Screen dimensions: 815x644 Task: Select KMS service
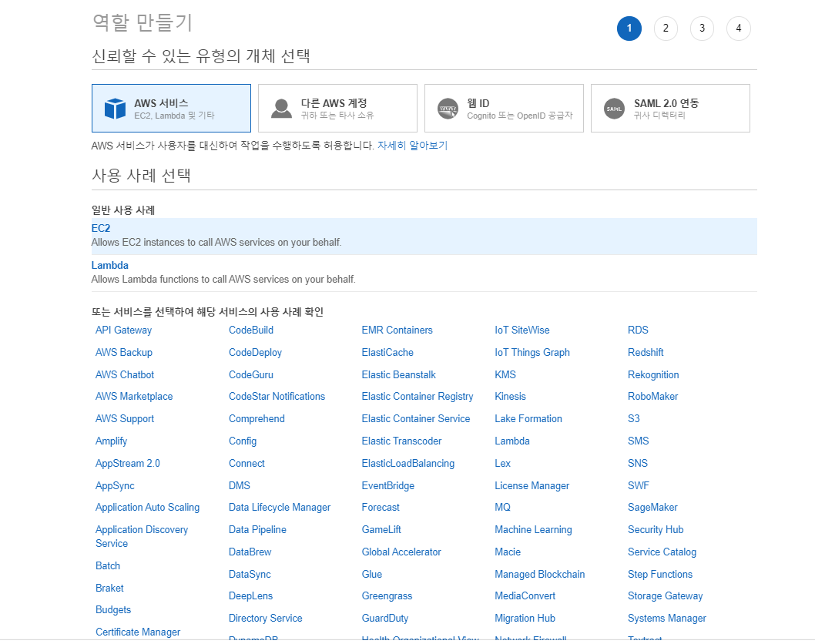(505, 374)
